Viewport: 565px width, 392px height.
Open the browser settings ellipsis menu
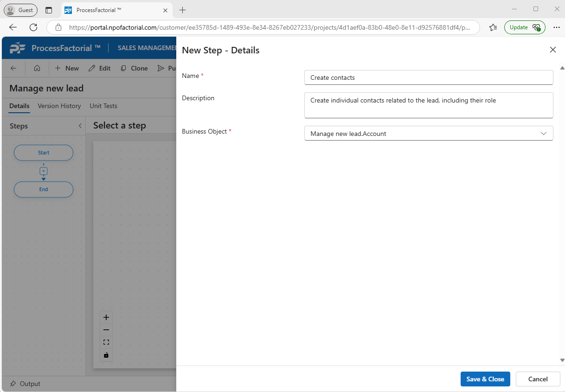pyautogui.click(x=557, y=27)
